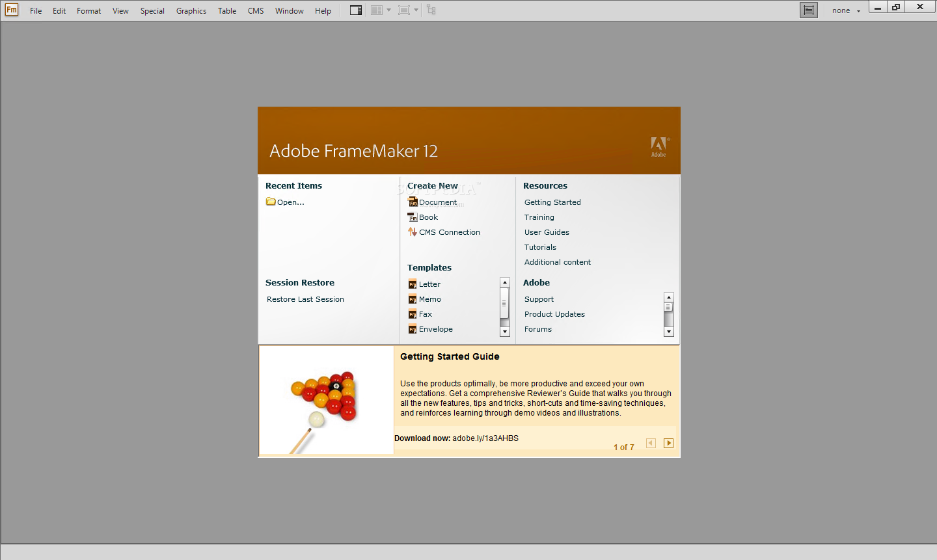This screenshot has height=560, width=937.
Task: Click the Getting Started Guide heading
Action: (450, 356)
